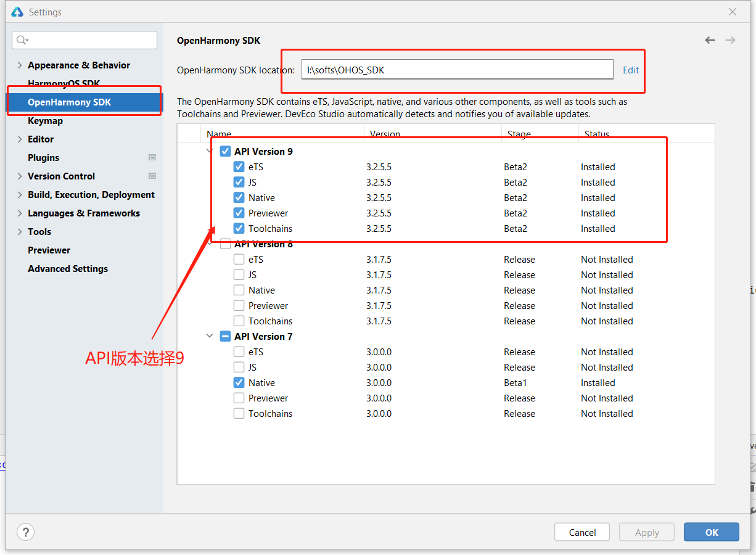Select the 'API Version 7' row label
Viewport: 756px width, 555px height.
[x=263, y=337]
